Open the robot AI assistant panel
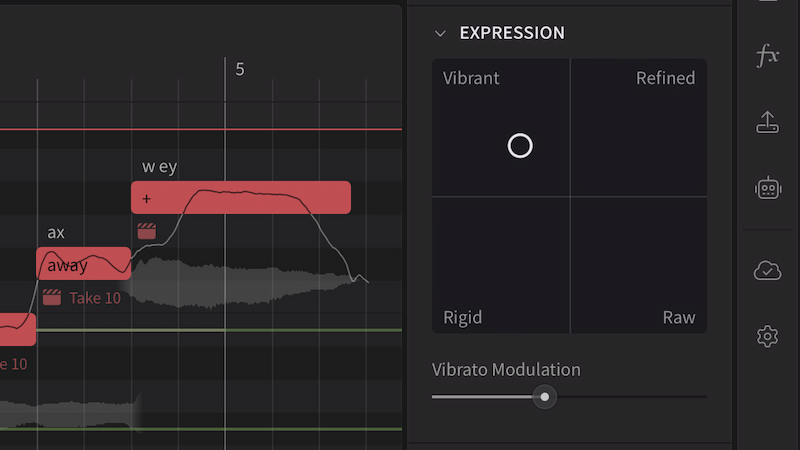The height and width of the screenshot is (450, 800). pos(767,188)
